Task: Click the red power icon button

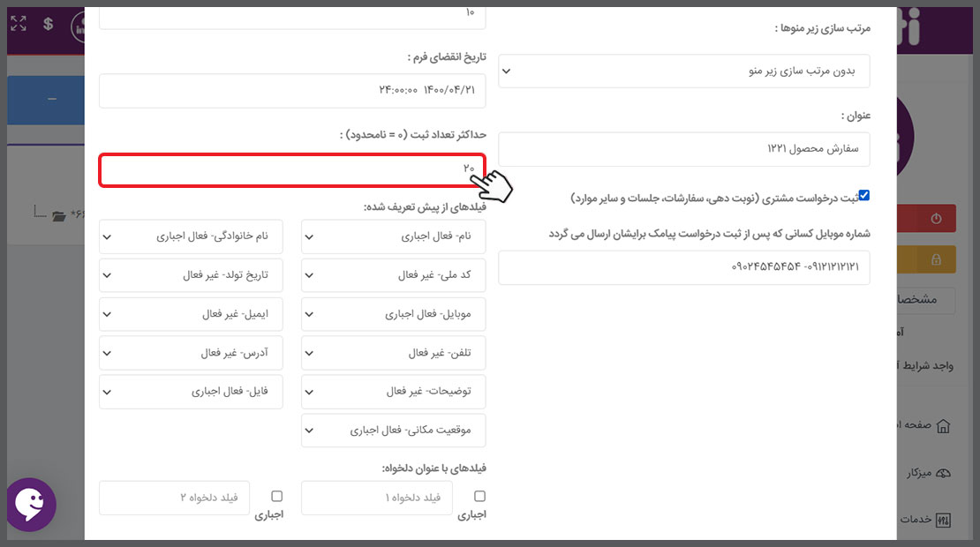Action: click(936, 219)
